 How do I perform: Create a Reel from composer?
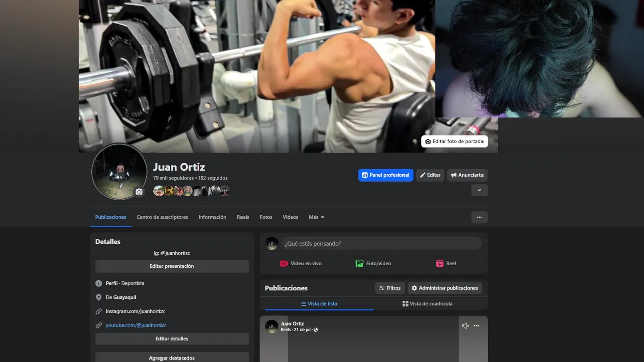tap(446, 263)
